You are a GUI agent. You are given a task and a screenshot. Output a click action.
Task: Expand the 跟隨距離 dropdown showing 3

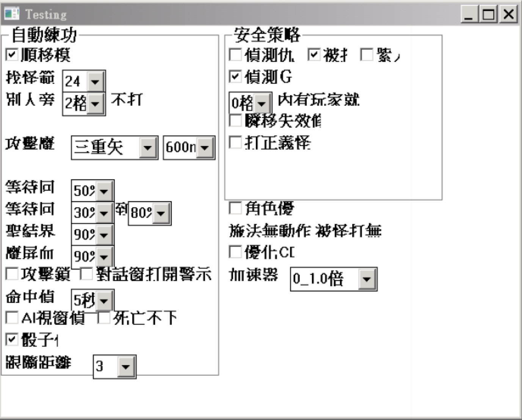[x=125, y=367]
